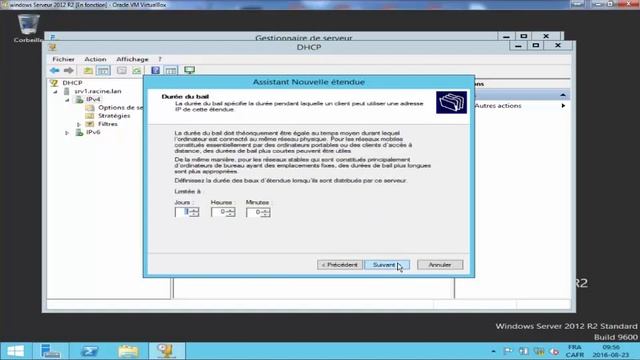Collapse the srv1.racine.lan node
Image resolution: width=640 pixels, height=360 pixels.
pos(56,92)
